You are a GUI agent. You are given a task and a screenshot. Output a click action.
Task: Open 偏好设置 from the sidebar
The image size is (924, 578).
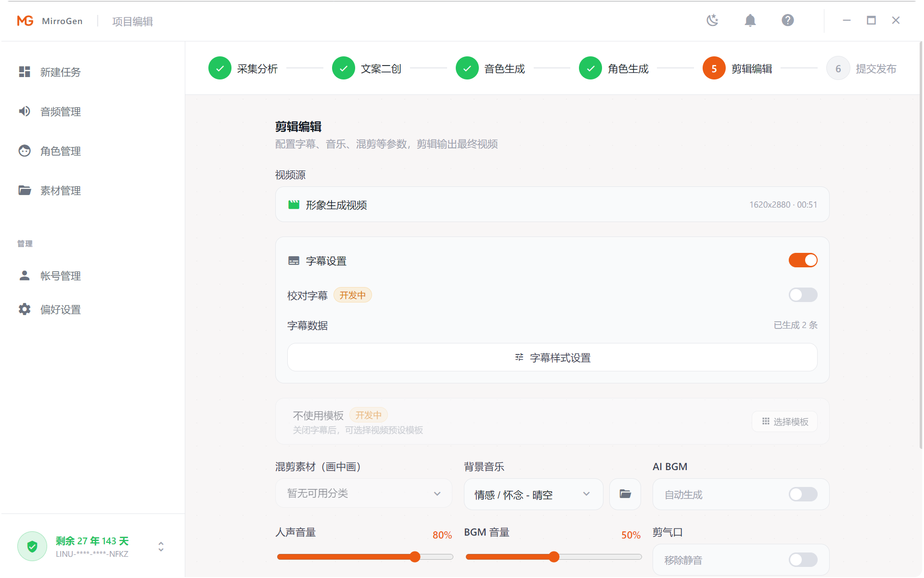click(60, 309)
